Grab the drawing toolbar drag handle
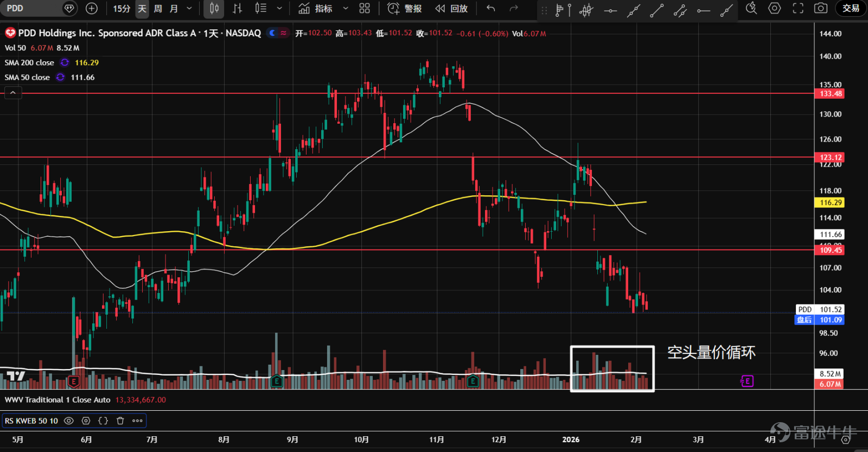The height and width of the screenshot is (452, 868). [544, 10]
